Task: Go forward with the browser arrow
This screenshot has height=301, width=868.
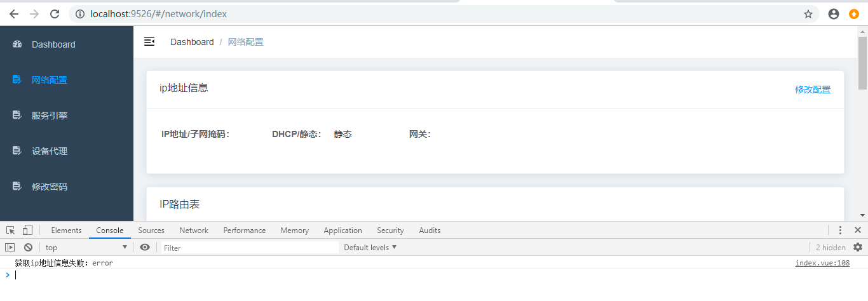Action: (x=34, y=14)
